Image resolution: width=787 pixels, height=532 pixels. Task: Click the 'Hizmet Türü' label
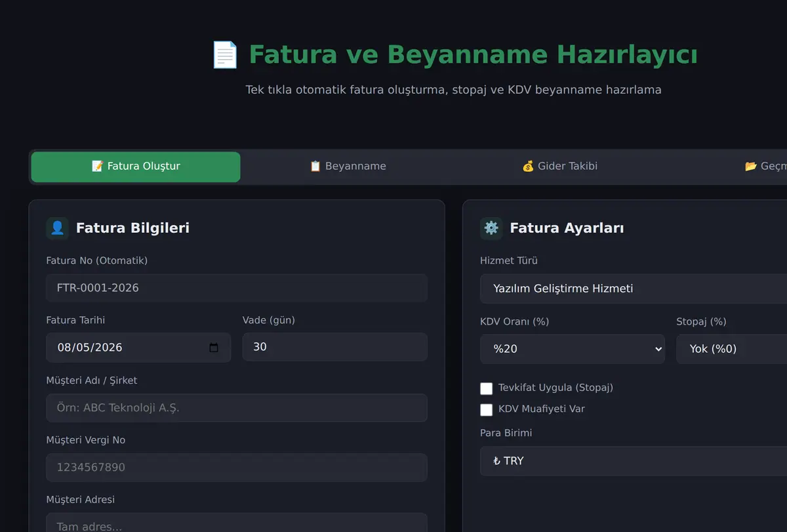point(509,260)
